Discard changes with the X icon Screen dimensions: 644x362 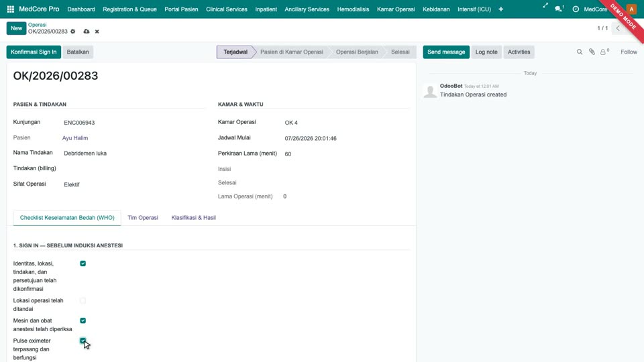coord(97,32)
